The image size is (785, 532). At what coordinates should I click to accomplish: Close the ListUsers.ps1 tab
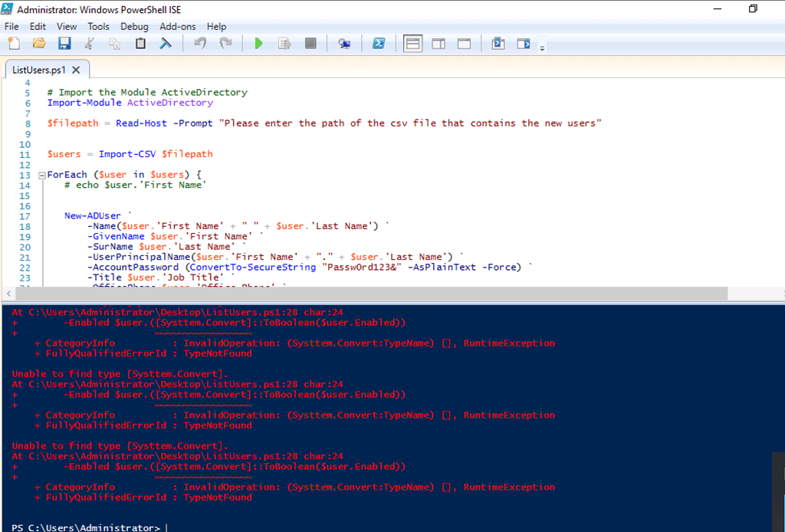click(75, 70)
